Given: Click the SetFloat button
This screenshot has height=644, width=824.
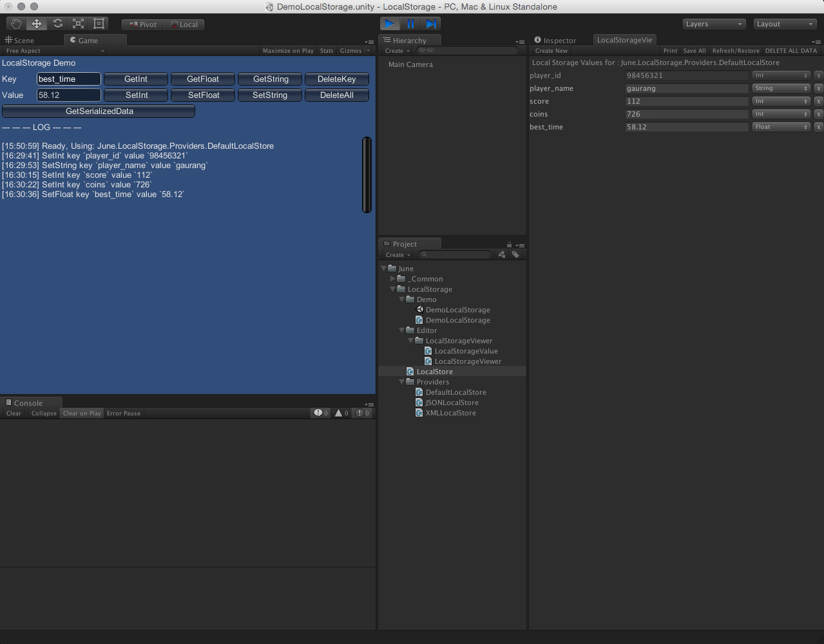Looking at the screenshot, I should coord(203,95).
